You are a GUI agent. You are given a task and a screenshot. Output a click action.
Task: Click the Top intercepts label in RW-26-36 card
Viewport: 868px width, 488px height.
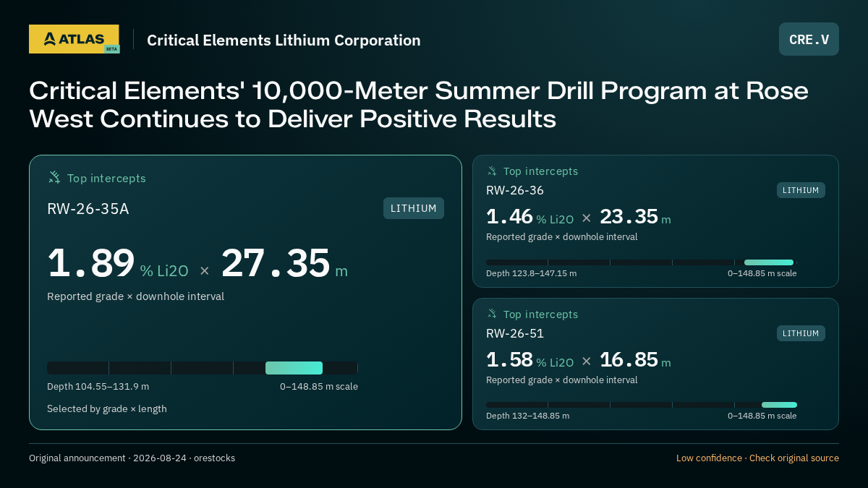point(540,171)
